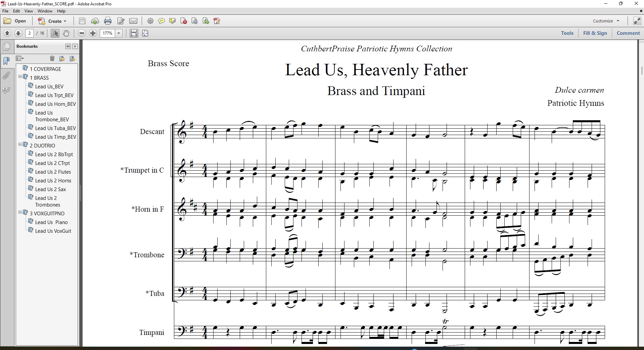Screen dimensions: 644x350
Task: Click the Email envelope icon
Action: click(133, 21)
